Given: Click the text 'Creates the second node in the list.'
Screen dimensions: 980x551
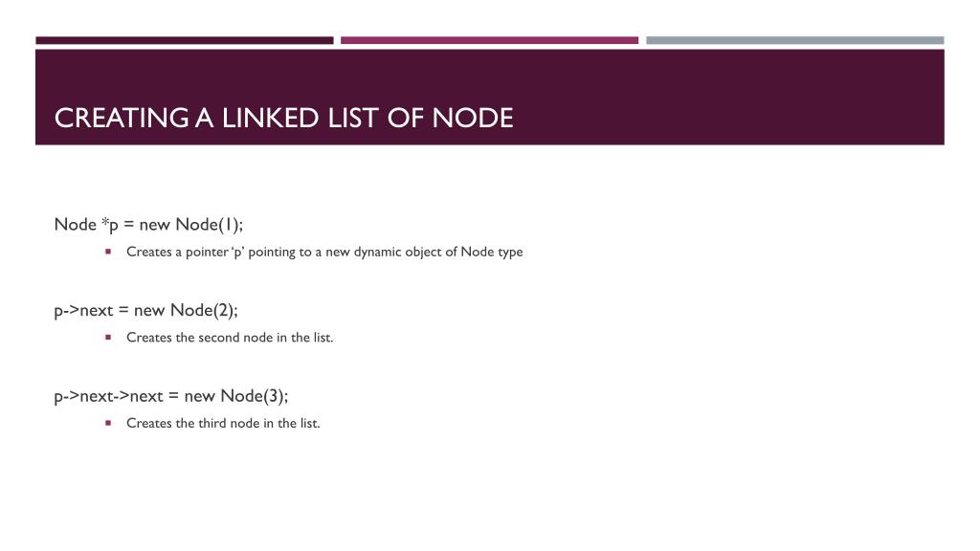Looking at the screenshot, I should tap(230, 338).
